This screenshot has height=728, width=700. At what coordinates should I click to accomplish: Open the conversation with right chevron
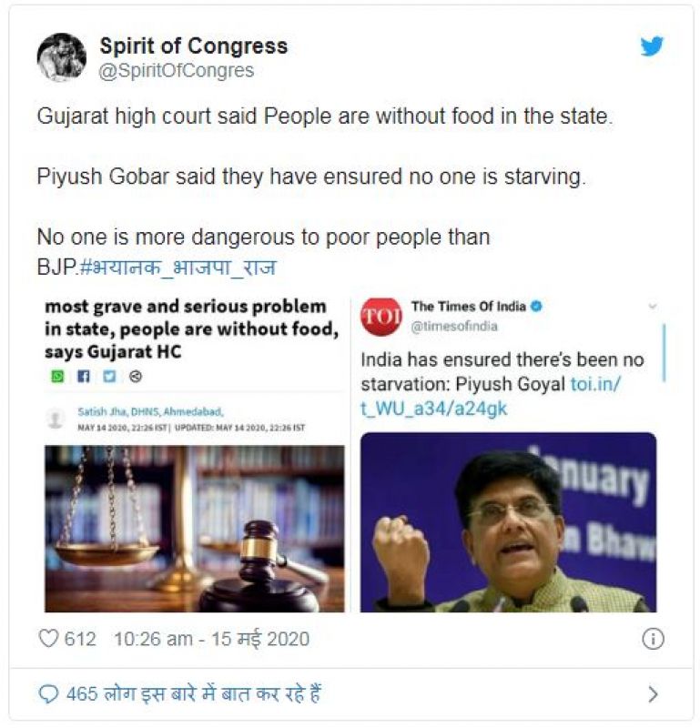pos(652,694)
